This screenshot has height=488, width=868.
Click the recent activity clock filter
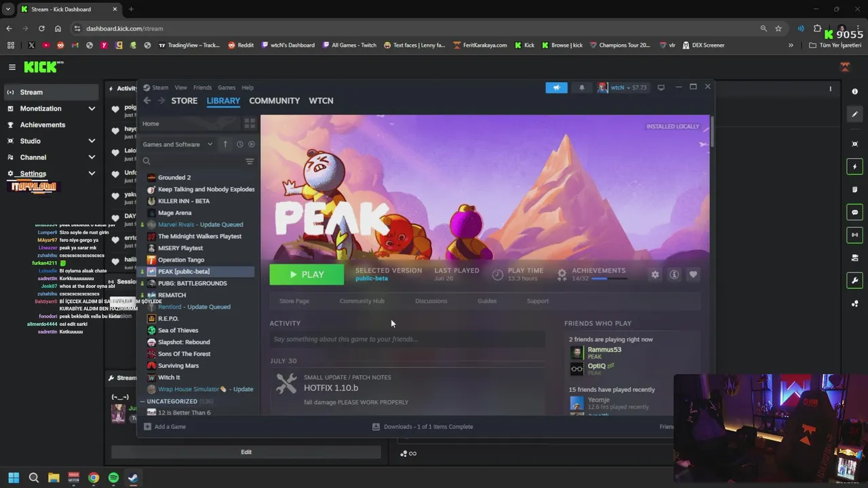[239, 144]
